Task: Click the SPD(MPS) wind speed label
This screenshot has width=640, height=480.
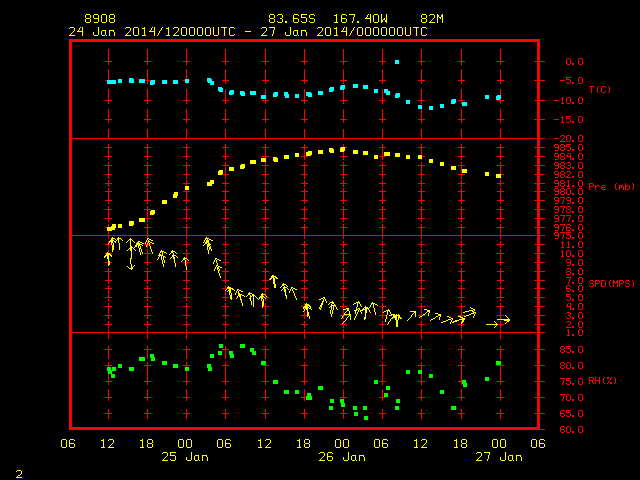Action: (x=611, y=283)
